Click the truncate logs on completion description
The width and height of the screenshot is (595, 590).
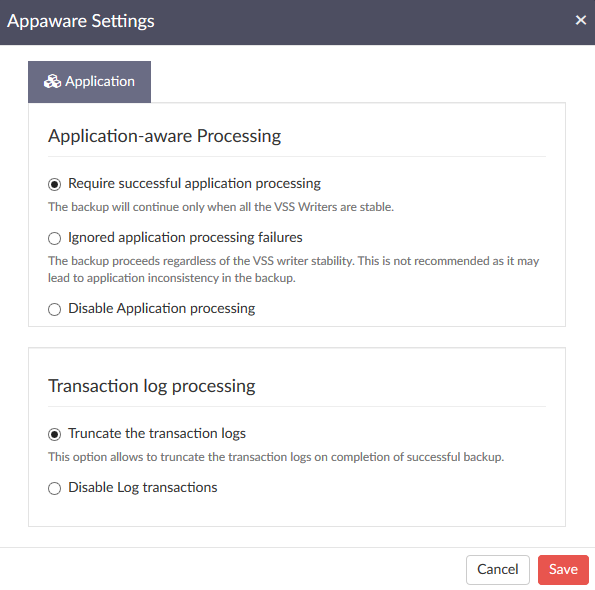coord(276,457)
